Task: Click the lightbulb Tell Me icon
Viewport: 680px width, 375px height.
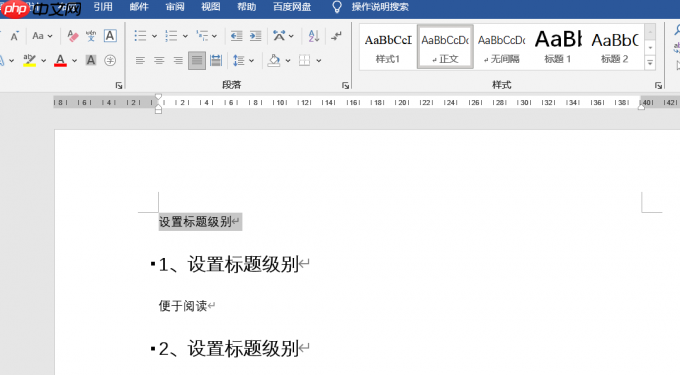Action: coord(337,7)
